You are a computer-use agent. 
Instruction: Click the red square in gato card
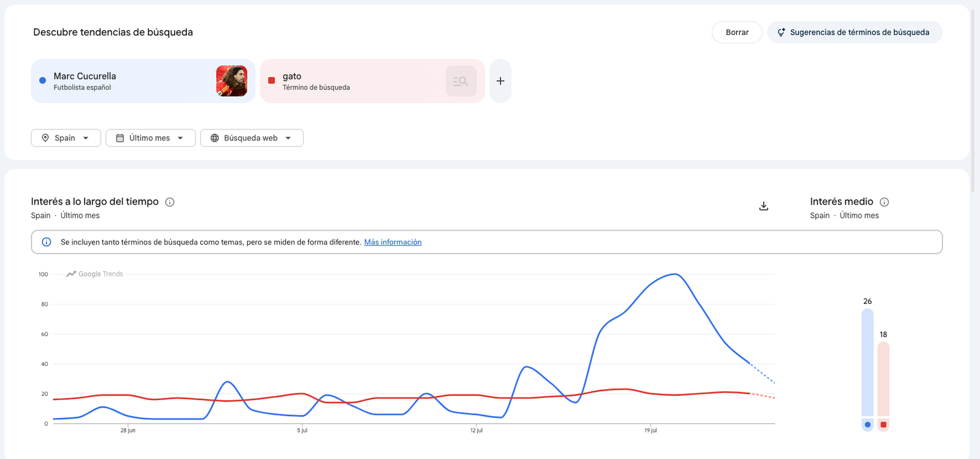pyautogui.click(x=271, y=80)
